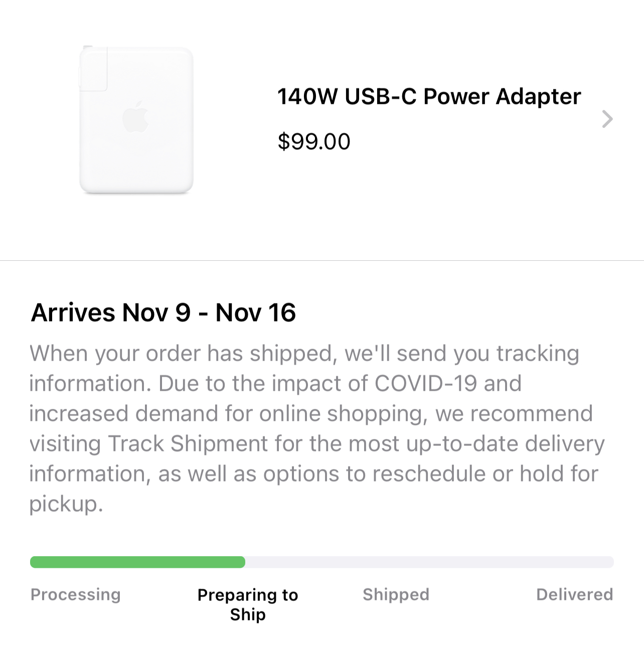Image resolution: width=644 pixels, height=647 pixels.
Task: Select the Shipped status step
Action: click(396, 594)
